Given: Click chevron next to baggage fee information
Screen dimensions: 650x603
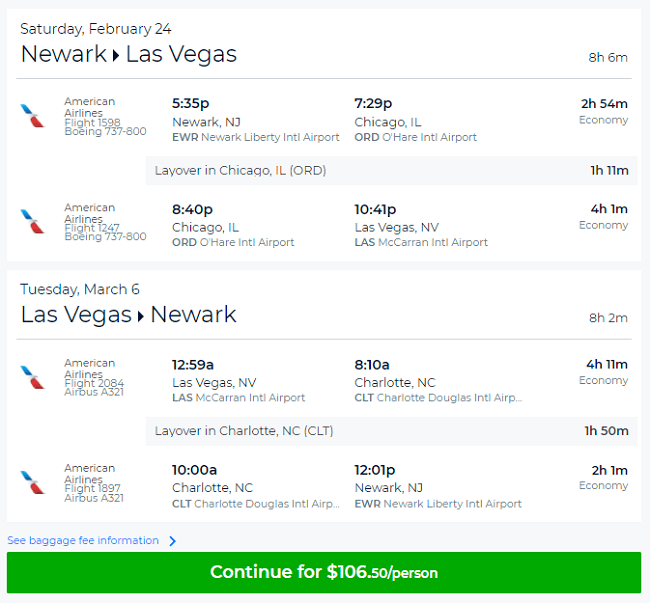Looking at the screenshot, I should click(x=172, y=541).
